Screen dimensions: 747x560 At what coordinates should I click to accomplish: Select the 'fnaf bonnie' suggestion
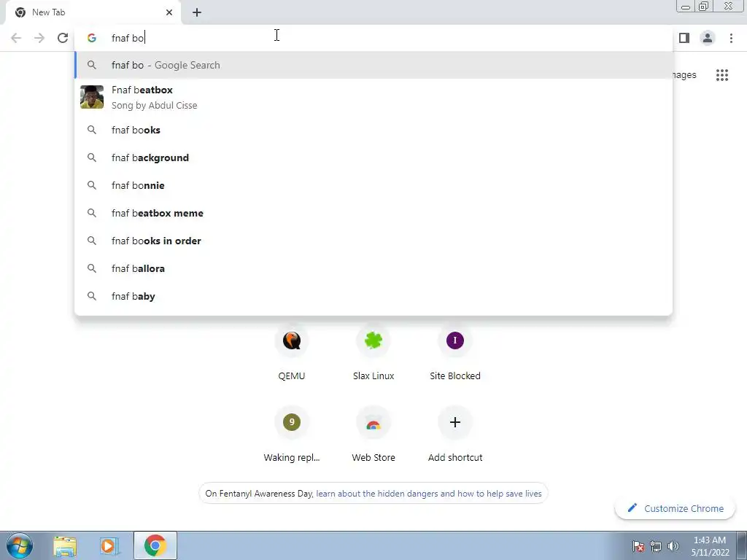pyautogui.click(x=374, y=185)
